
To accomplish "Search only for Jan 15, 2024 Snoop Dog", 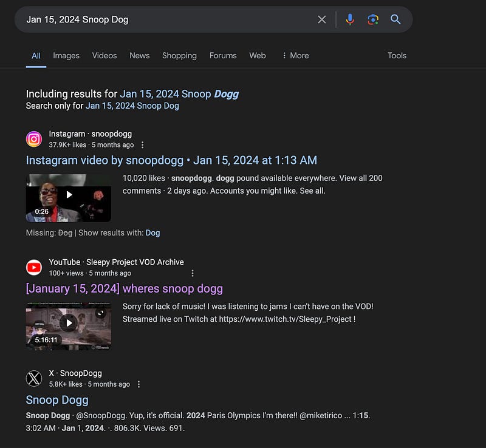I will 132,106.
